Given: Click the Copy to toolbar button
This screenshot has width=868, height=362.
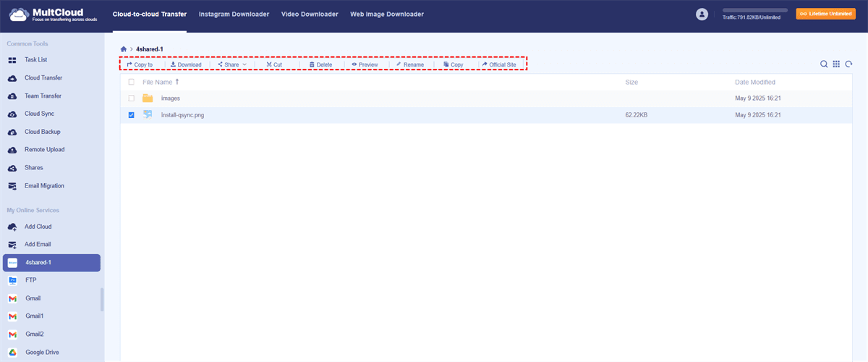Looking at the screenshot, I should pos(140,64).
